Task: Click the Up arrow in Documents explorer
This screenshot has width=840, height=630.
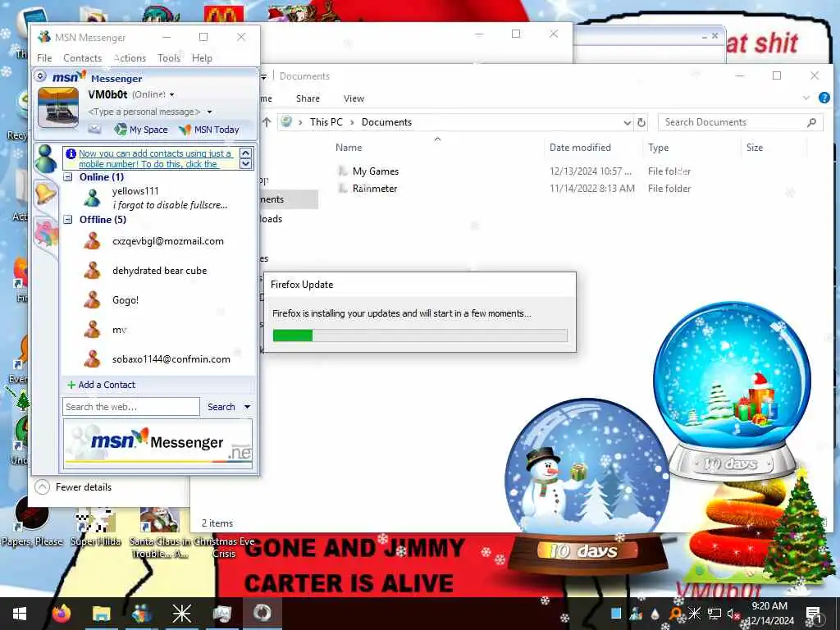Action: (267, 122)
